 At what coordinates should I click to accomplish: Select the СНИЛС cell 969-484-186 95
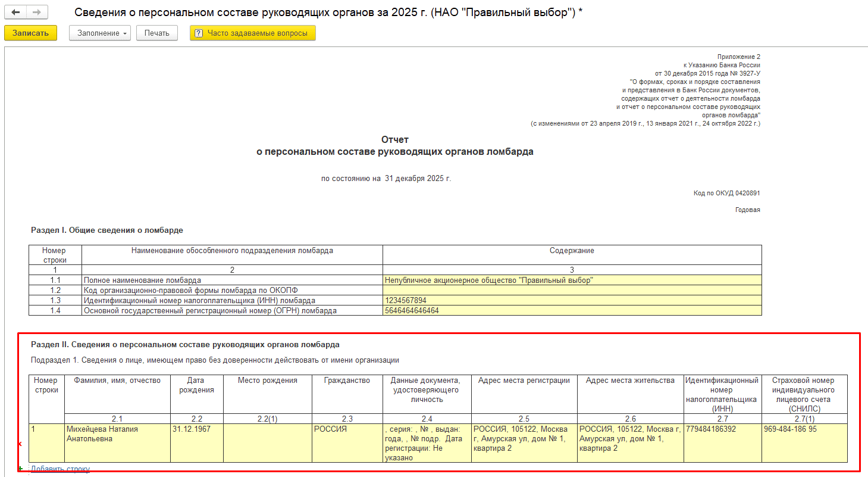(804, 442)
